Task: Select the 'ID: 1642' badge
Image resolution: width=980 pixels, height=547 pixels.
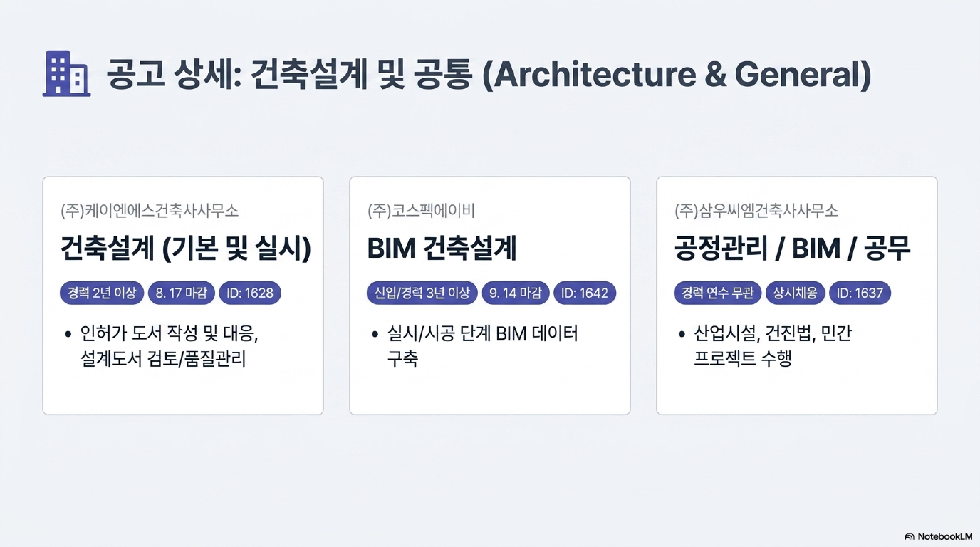Action: click(585, 293)
